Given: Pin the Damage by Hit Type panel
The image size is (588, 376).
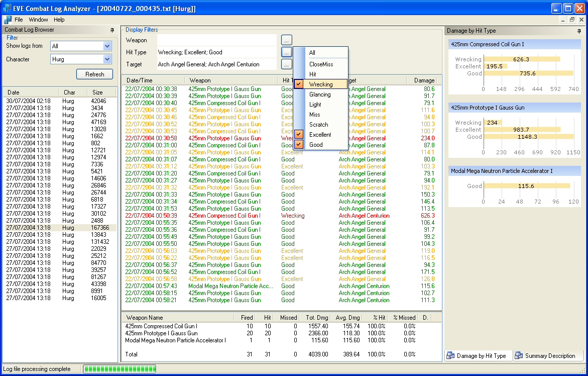Looking at the screenshot, I should coord(579,31).
